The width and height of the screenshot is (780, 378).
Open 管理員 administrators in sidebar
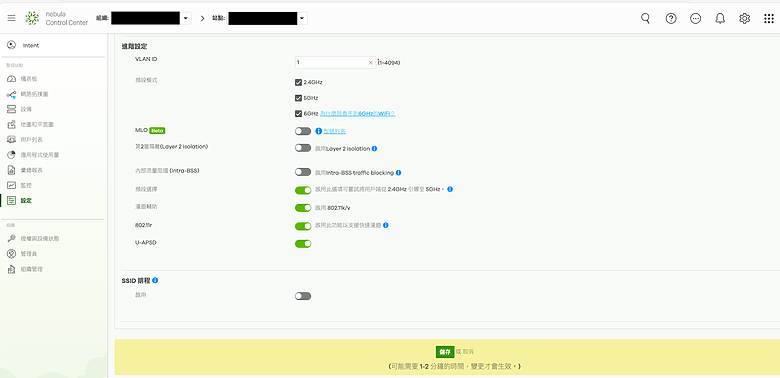[x=29, y=254]
